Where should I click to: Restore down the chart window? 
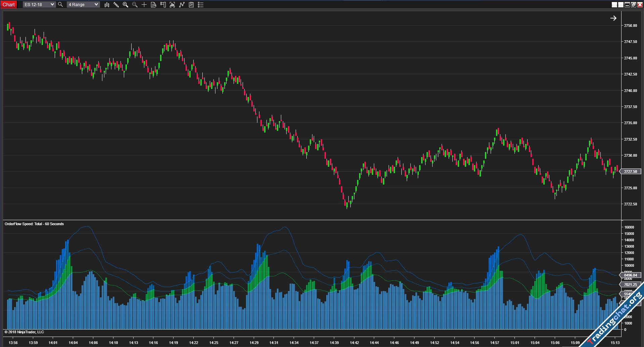pos(633,5)
